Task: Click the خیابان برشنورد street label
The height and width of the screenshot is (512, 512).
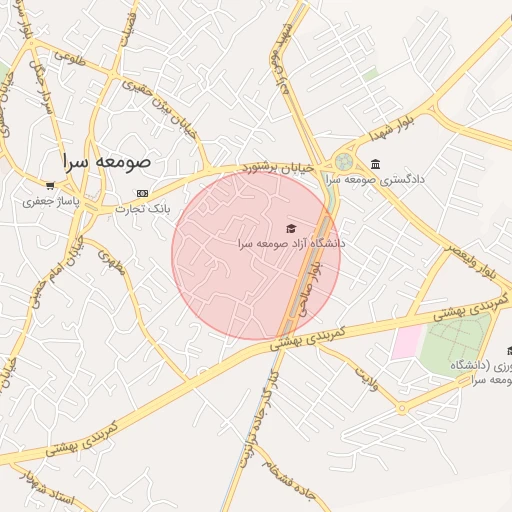Action: 277,168
